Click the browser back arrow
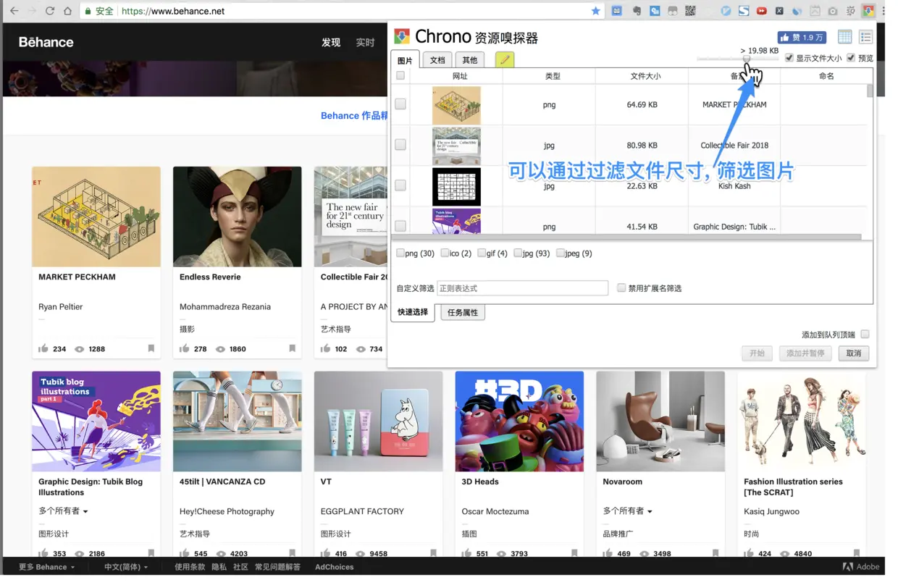The image size is (898, 588). coord(14,11)
